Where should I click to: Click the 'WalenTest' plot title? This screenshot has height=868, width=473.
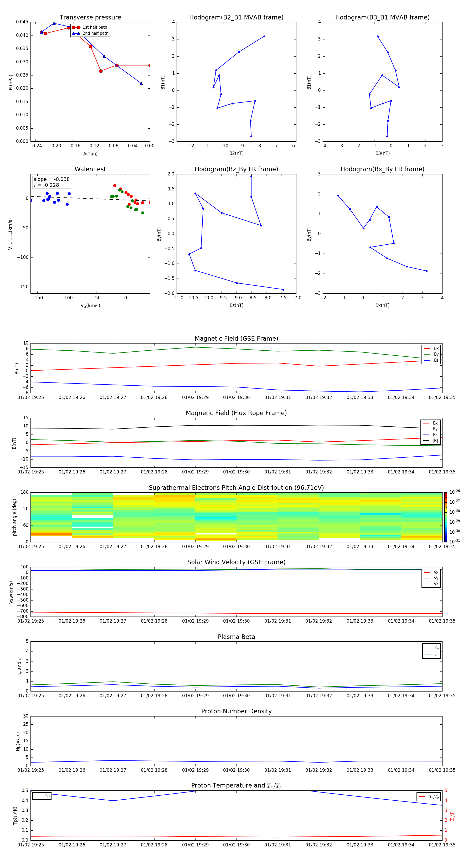pos(90,169)
